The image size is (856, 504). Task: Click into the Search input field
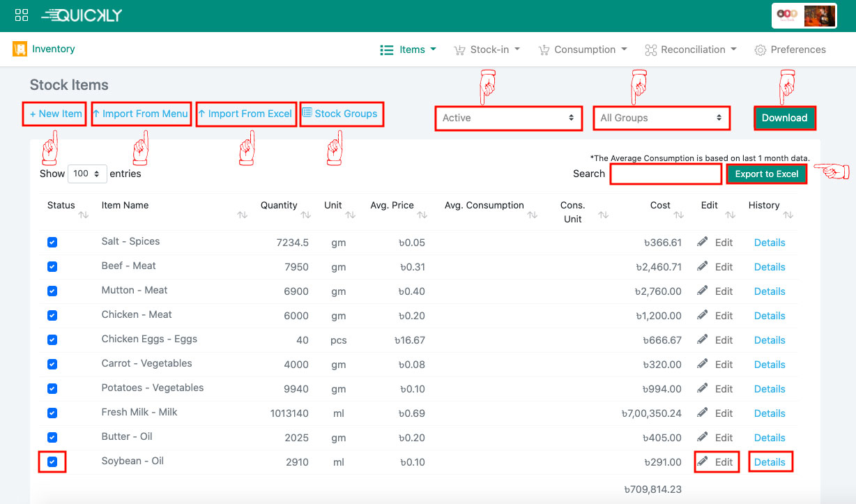coord(665,174)
